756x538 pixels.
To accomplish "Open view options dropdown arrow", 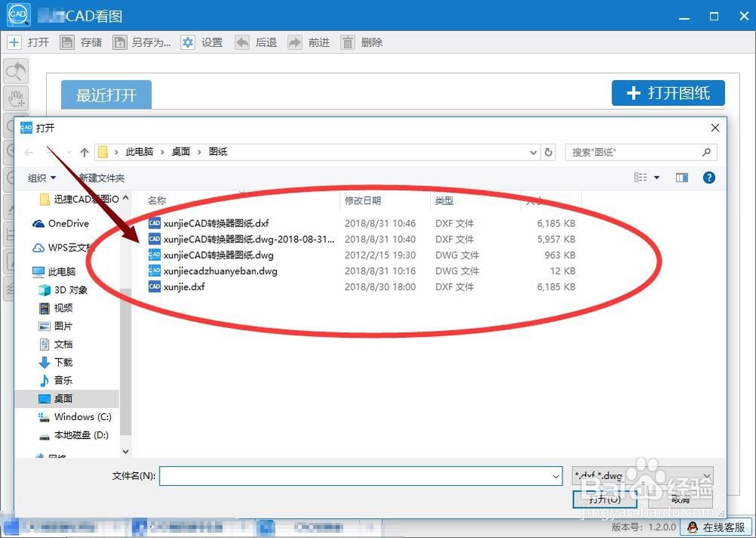I will 657,178.
